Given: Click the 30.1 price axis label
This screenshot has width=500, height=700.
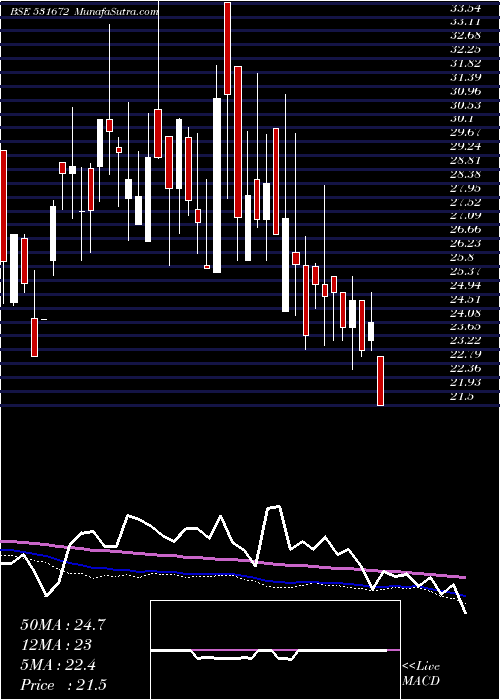Looking at the screenshot, I should (x=462, y=119).
